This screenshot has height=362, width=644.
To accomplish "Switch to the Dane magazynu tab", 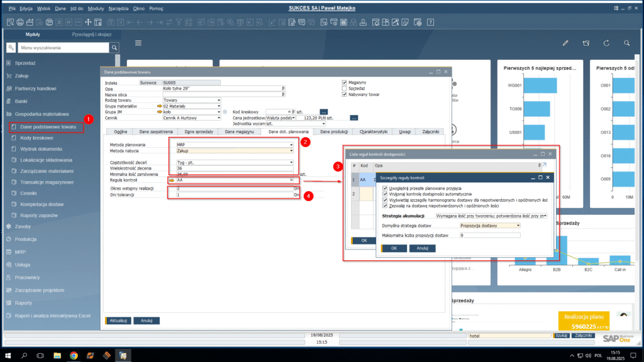I will click(240, 132).
